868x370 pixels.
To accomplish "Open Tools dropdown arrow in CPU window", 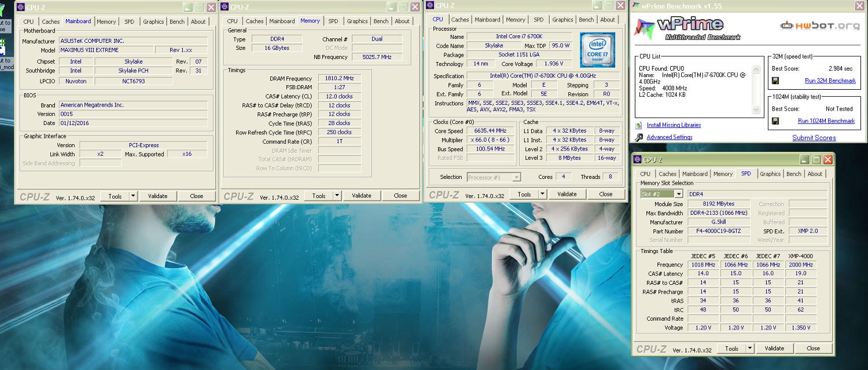I will [x=542, y=195].
